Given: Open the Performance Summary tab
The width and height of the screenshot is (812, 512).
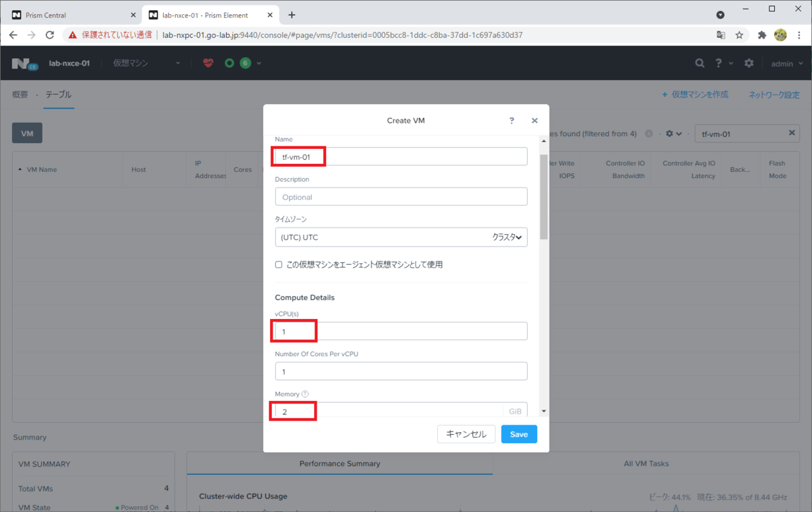Looking at the screenshot, I should pyautogui.click(x=340, y=464).
